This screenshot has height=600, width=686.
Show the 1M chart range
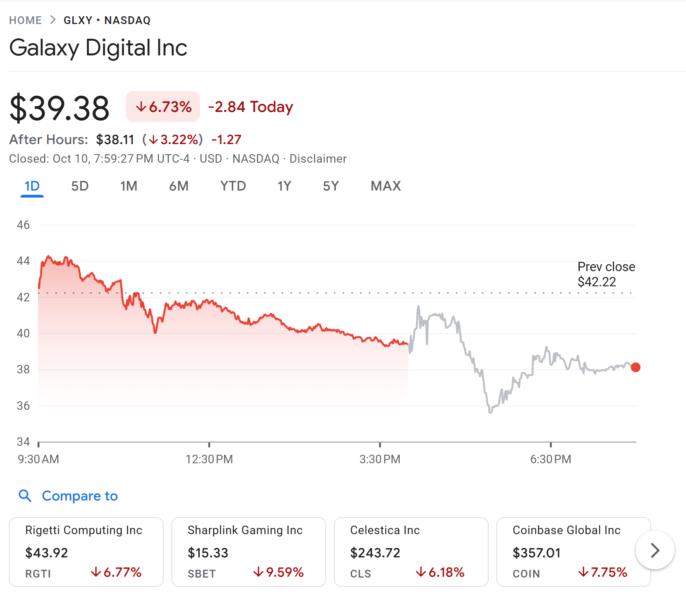128,186
